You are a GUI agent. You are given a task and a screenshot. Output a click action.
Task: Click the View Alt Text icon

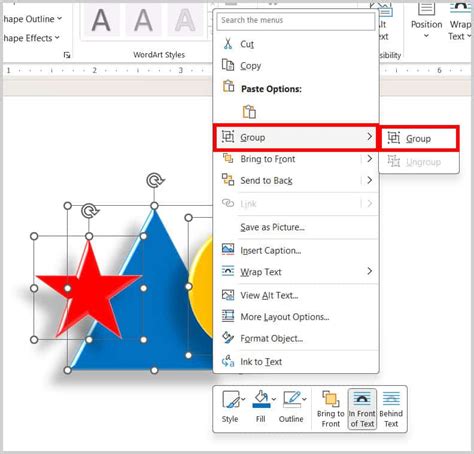coord(228,295)
